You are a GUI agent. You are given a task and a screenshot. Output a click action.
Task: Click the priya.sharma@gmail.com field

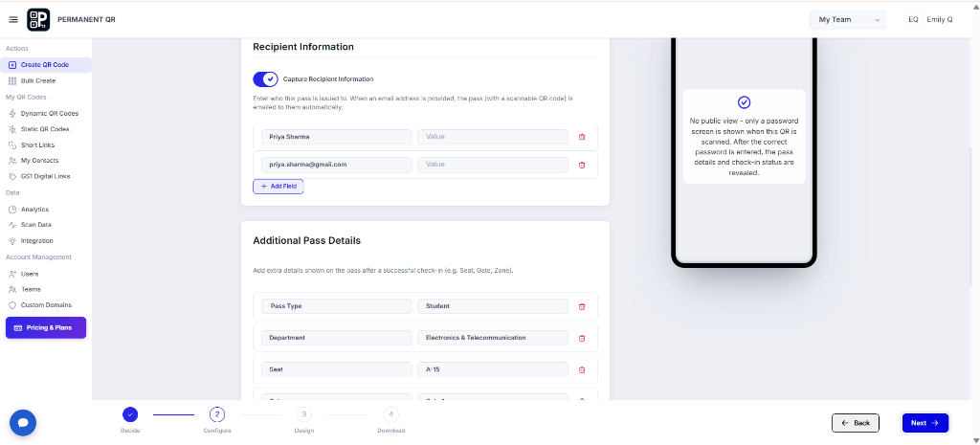point(337,165)
